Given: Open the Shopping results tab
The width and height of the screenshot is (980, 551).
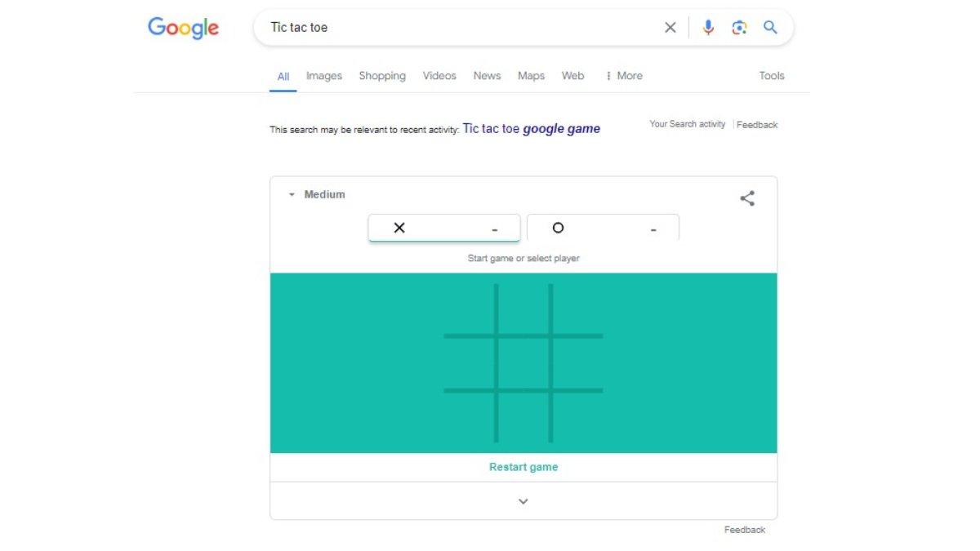Looking at the screenshot, I should [x=381, y=76].
